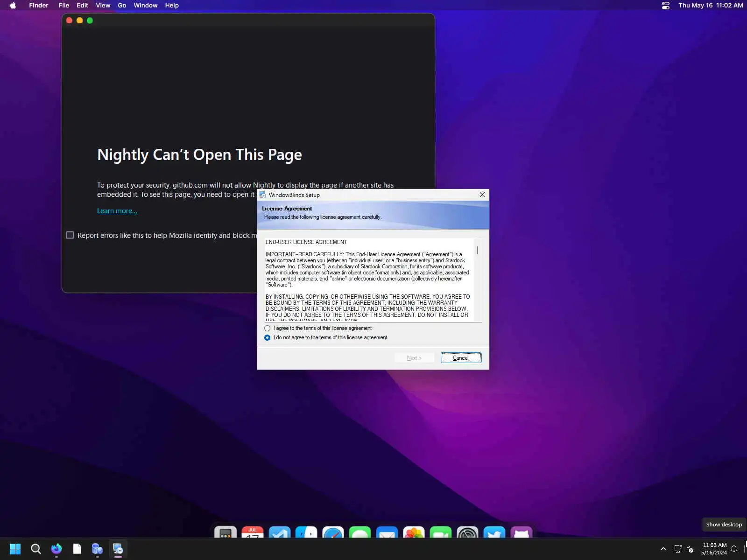
Task: Open Control Center from the menu bar
Action: point(666,6)
